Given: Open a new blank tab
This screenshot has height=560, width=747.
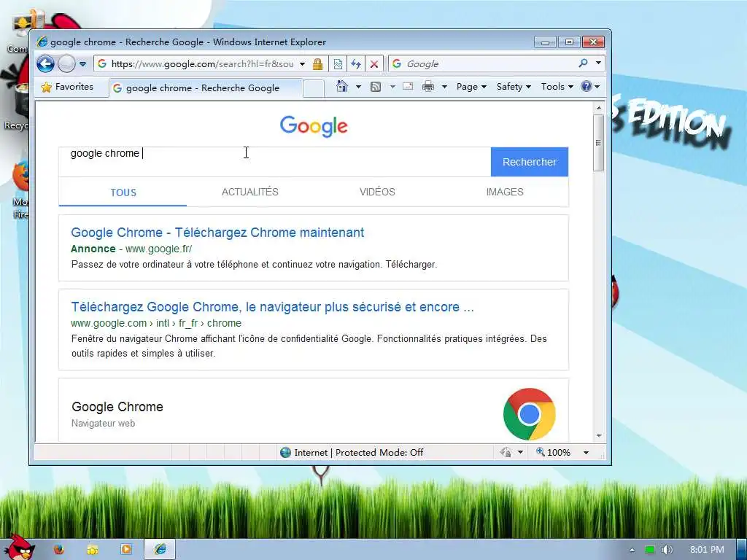Looking at the screenshot, I should pos(314,88).
